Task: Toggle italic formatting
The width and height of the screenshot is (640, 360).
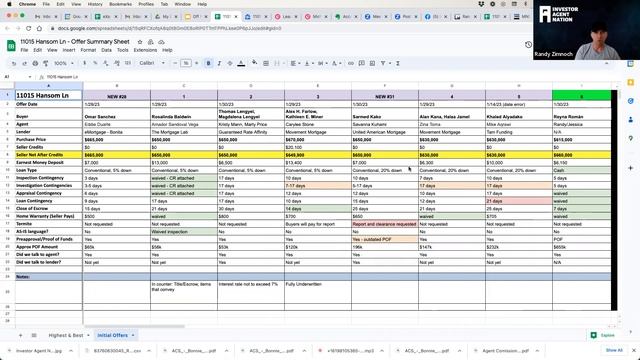Action: click(x=219, y=63)
